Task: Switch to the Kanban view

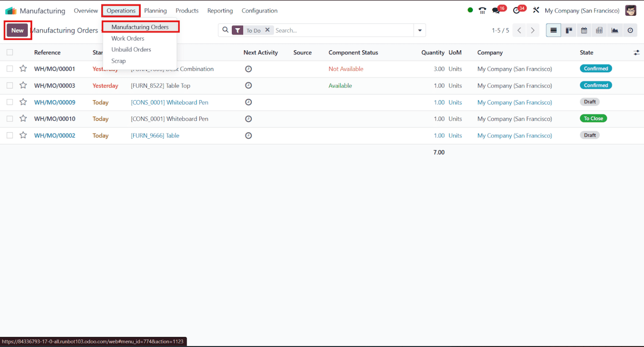Action: [x=569, y=30]
